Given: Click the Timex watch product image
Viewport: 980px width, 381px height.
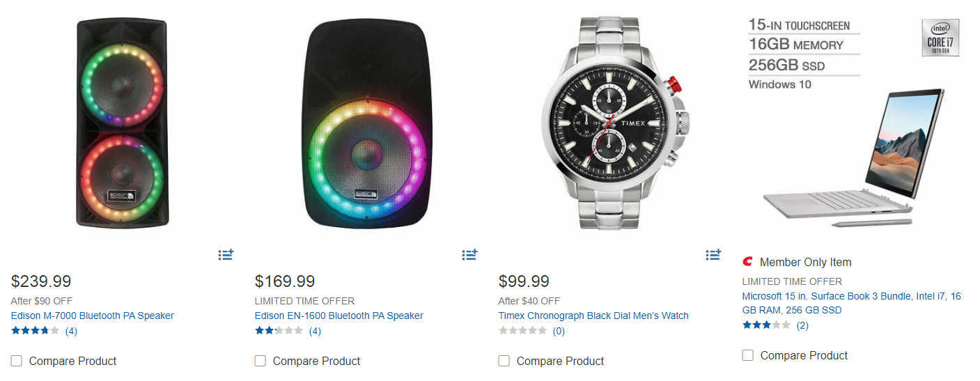Looking at the screenshot, I should point(610,123).
